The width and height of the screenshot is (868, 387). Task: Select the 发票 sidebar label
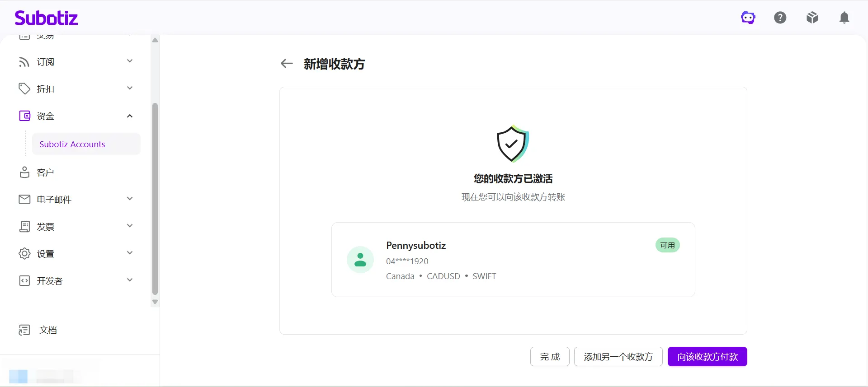[46, 227]
